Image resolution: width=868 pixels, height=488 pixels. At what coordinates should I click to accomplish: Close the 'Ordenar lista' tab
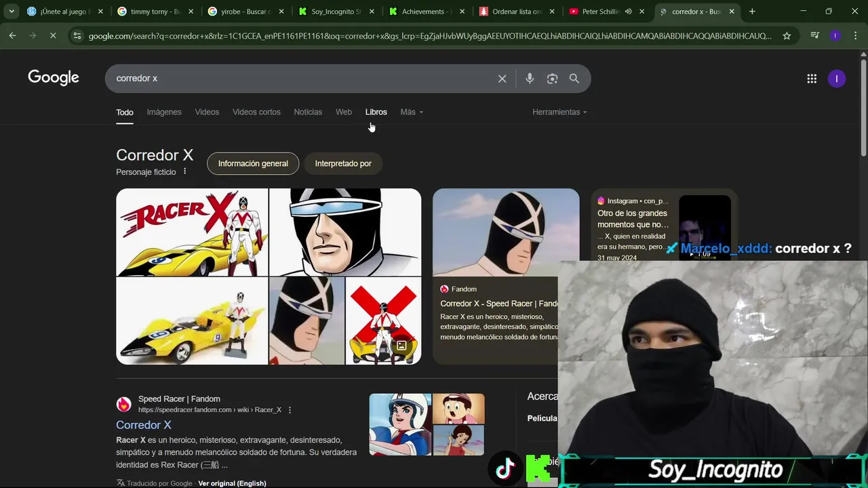pos(552,12)
